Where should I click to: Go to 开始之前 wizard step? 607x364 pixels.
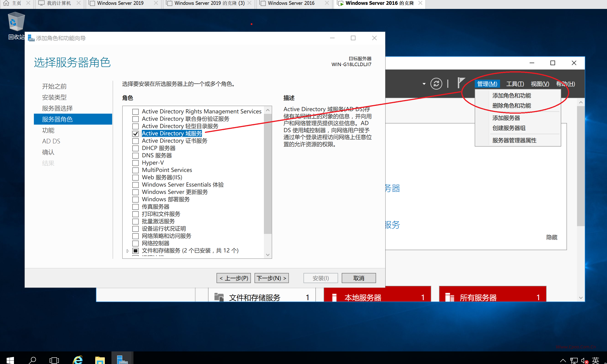tap(54, 86)
